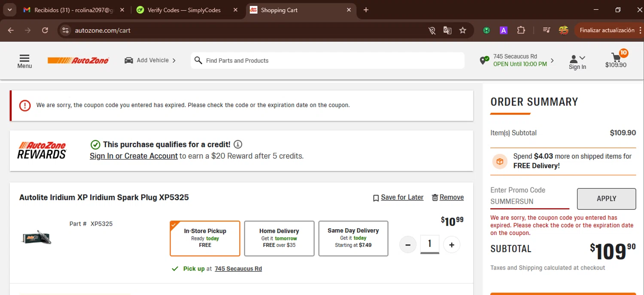The width and height of the screenshot is (644, 295).
Task: Click Sign In or Create Account link
Action: [134, 156]
